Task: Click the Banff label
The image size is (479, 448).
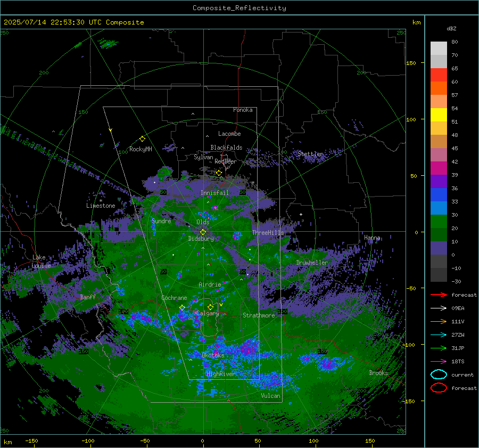Action: tap(88, 297)
